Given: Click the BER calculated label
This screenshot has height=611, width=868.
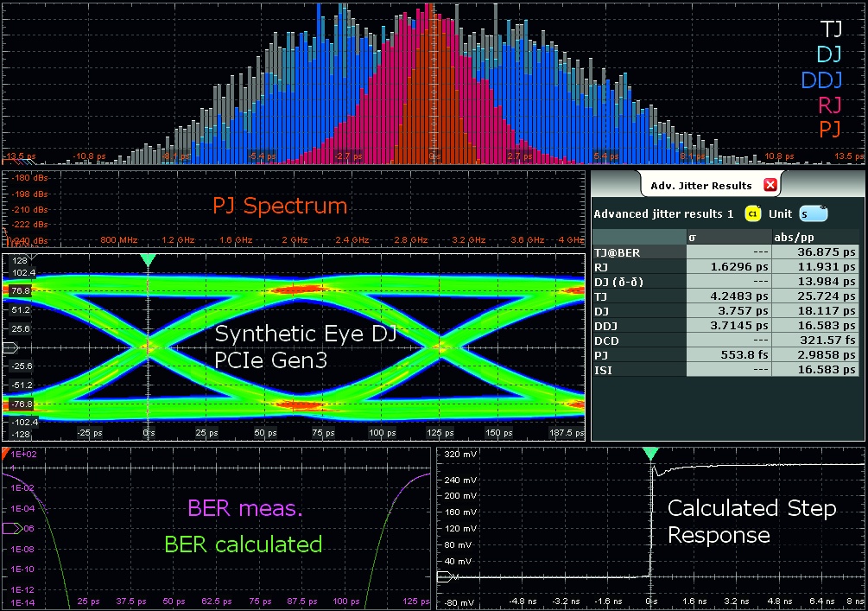Looking at the screenshot, I should point(244,544).
